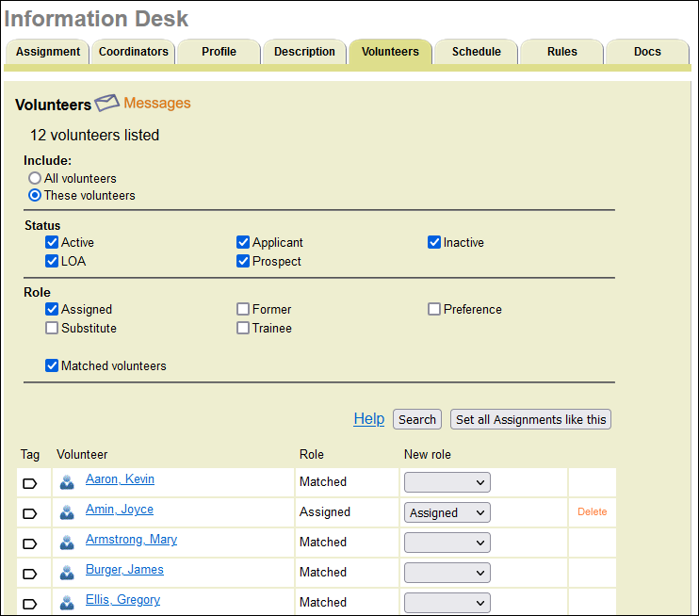Viewport: 699px width, 616px height.
Task: Toggle the tag icon for Ellis, Gregory
Action: 29,604
